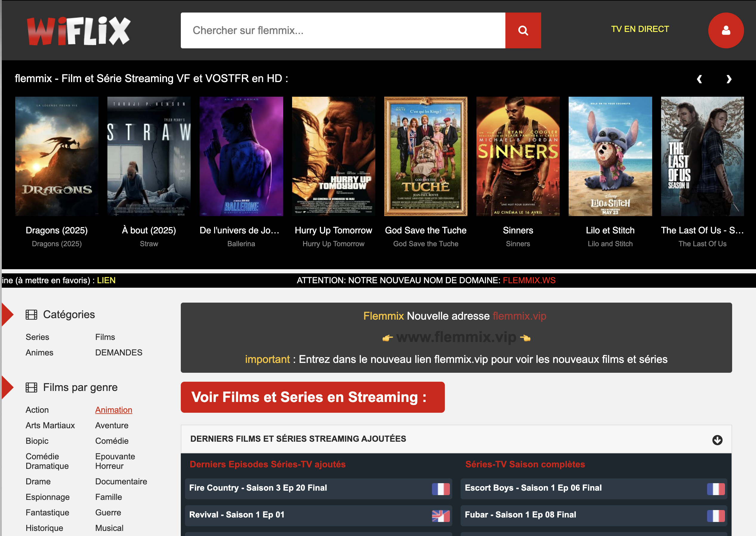This screenshot has height=536, width=756.
Task: Click the flemmix.vip new address link
Action: click(x=519, y=316)
